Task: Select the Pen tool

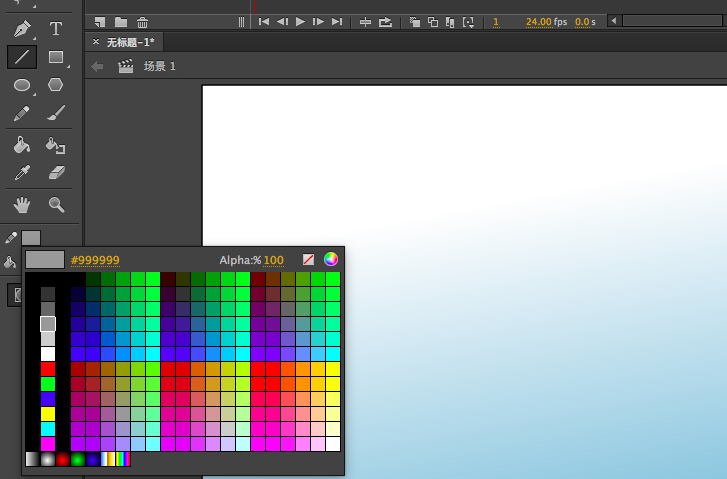Action: [x=21, y=29]
